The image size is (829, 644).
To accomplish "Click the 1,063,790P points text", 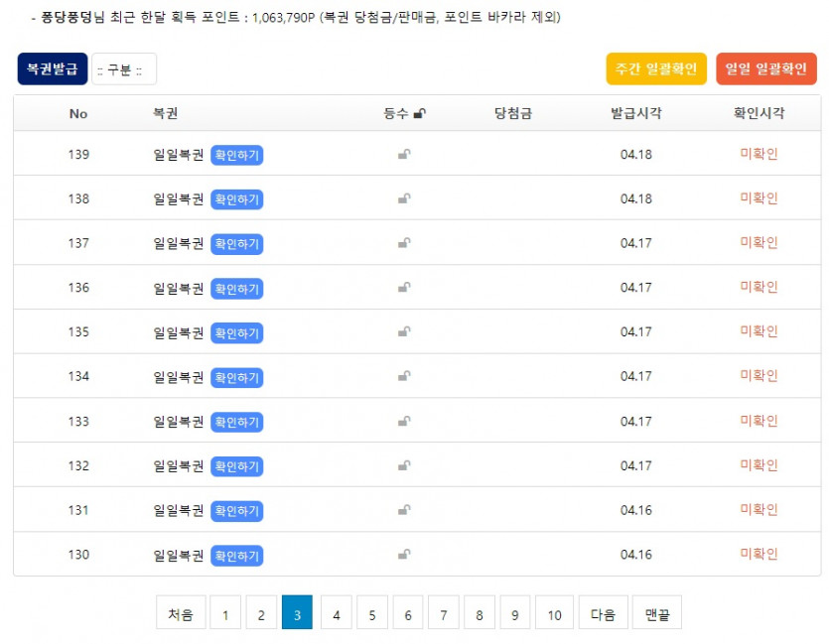I will 283,18.
